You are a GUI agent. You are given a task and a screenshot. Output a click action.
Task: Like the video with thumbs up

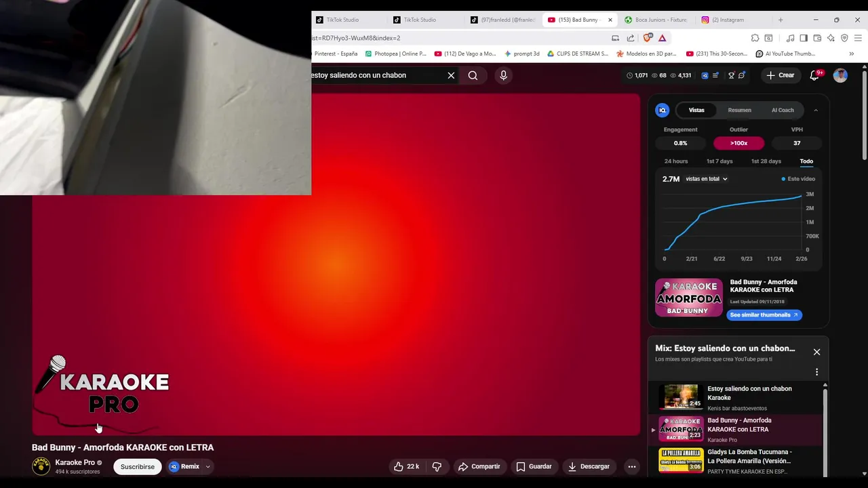[x=406, y=466]
